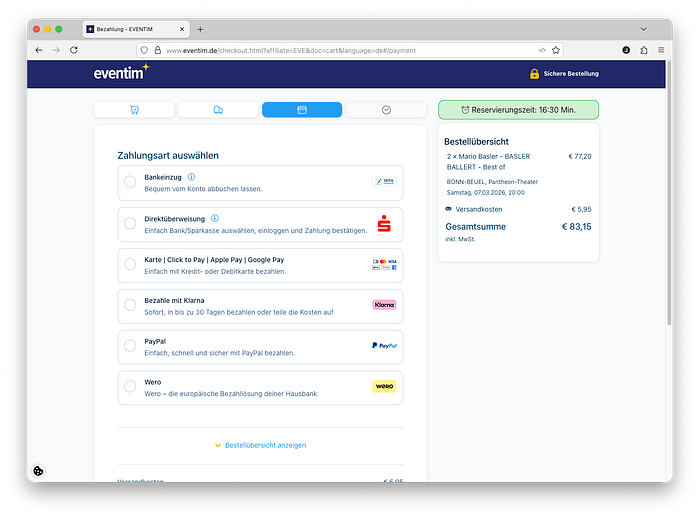
Task: Click the yellow padlock secure order icon
Action: point(534,74)
